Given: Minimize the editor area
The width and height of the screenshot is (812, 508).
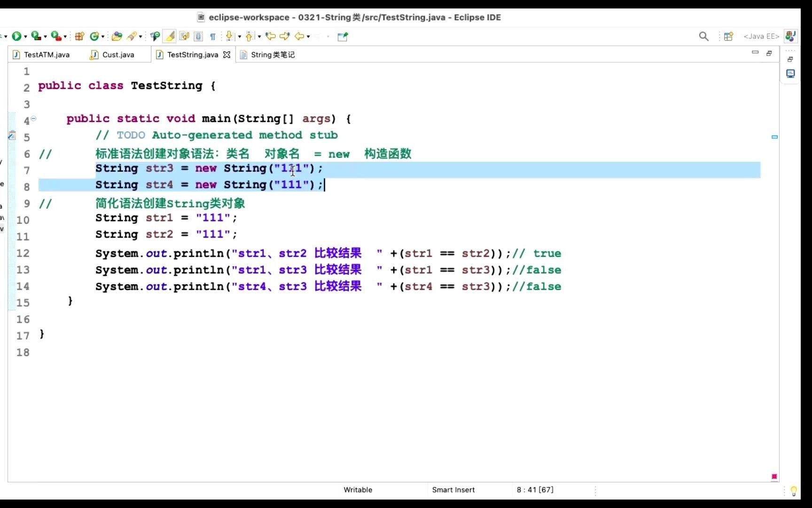Looking at the screenshot, I should [x=755, y=52].
